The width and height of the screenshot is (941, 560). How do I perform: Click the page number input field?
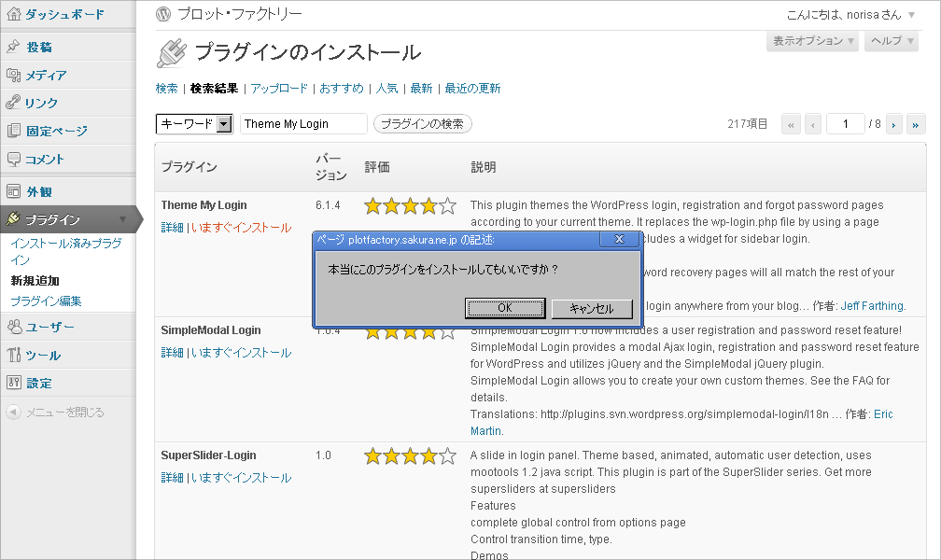pyautogui.click(x=846, y=124)
